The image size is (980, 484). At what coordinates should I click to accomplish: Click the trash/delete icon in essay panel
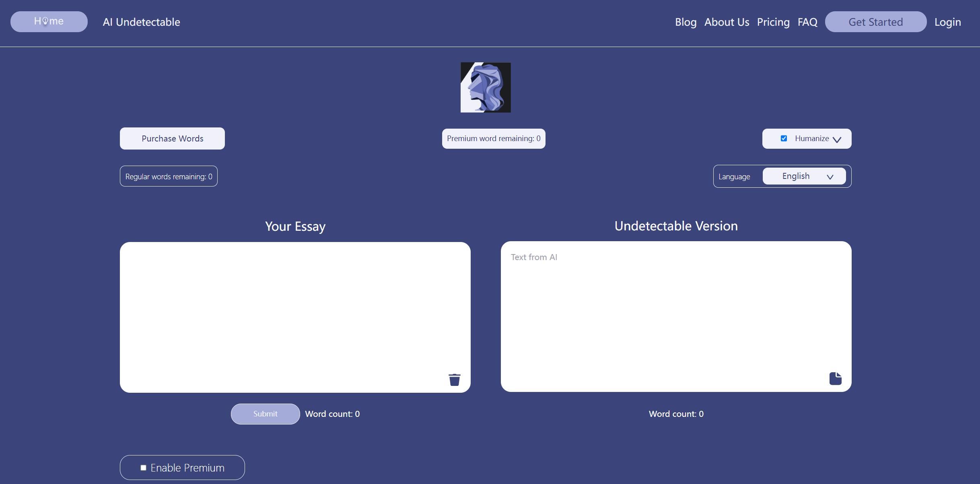point(454,379)
